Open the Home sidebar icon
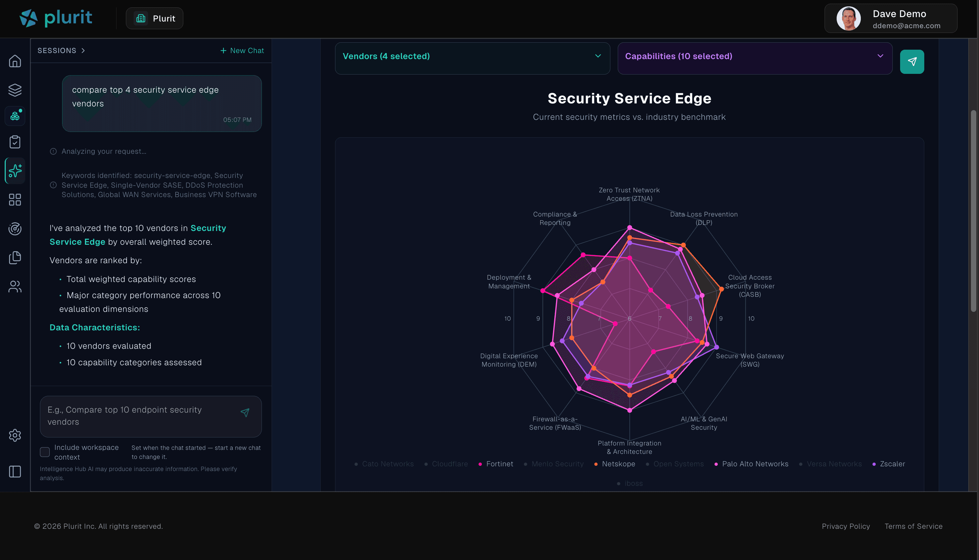This screenshot has width=979, height=560. [x=15, y=61]
